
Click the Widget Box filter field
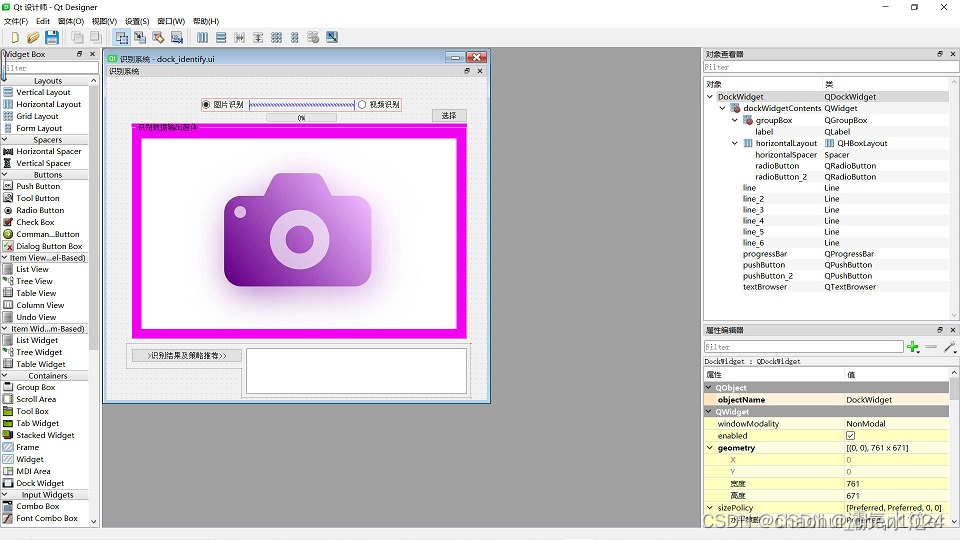pyautogui.click(x=50, y=68)
